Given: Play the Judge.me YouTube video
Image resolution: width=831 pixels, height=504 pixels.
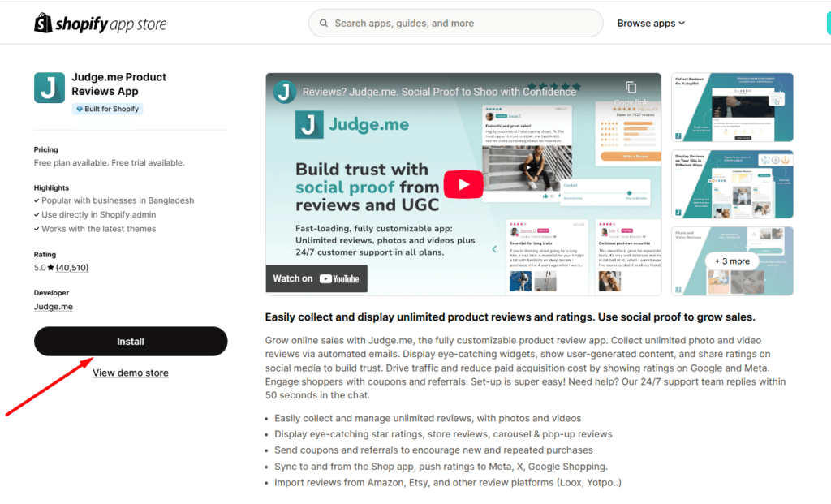Looking at the screenshot, I should point(463,184).
